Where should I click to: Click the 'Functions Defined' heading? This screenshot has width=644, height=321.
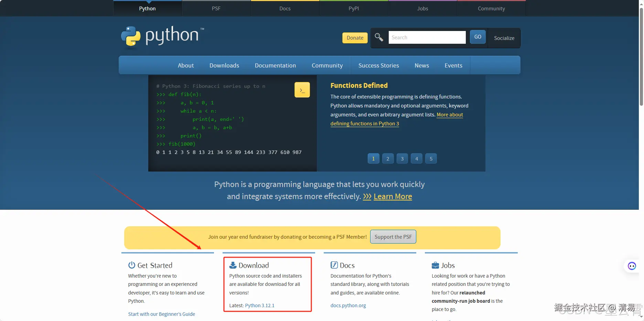coord(359,85)
